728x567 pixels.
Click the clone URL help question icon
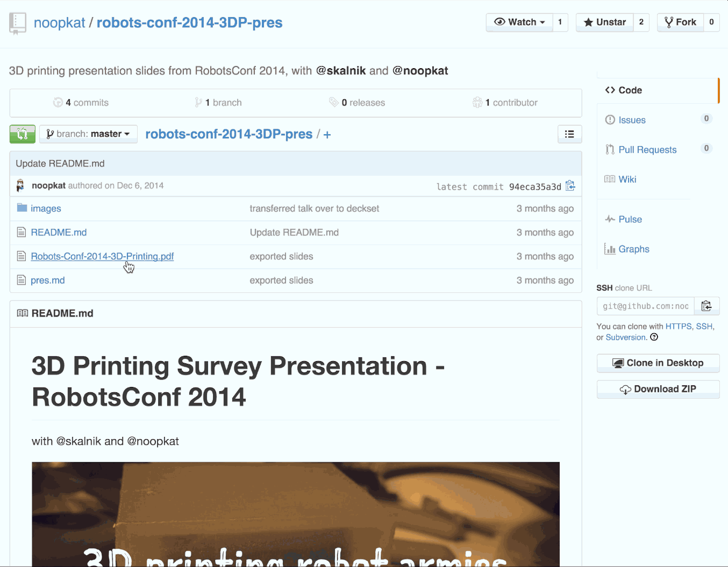654,337
